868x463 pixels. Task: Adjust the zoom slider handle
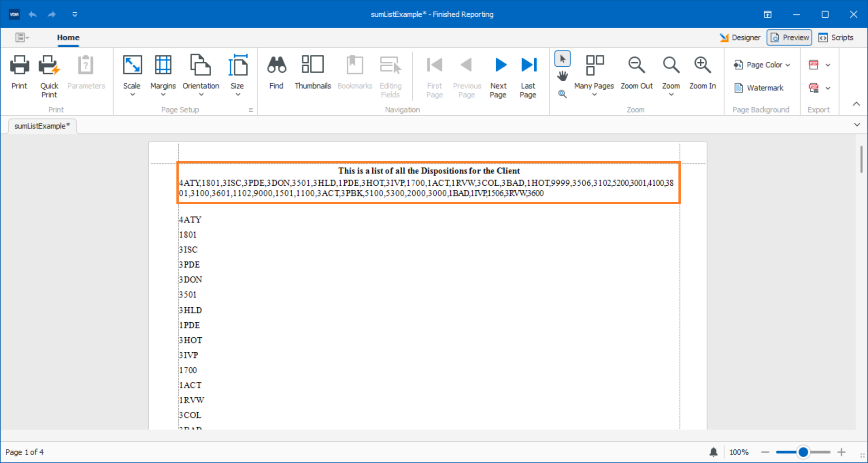(803, 452)
